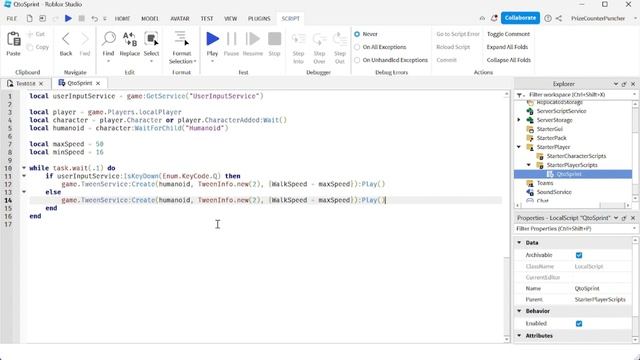Click the Cut button in Clipboard group
The image size is (640, 360).
pyautogui.click(x=36, y=34)
